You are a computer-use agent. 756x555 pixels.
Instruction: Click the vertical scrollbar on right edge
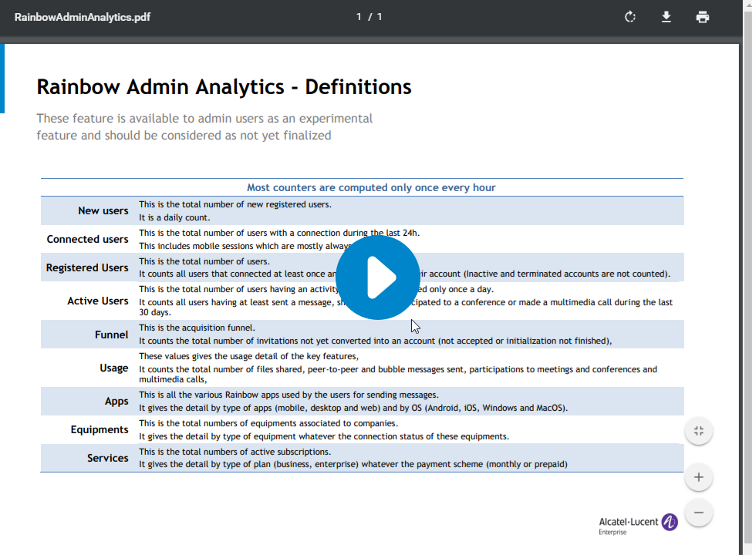748,277
